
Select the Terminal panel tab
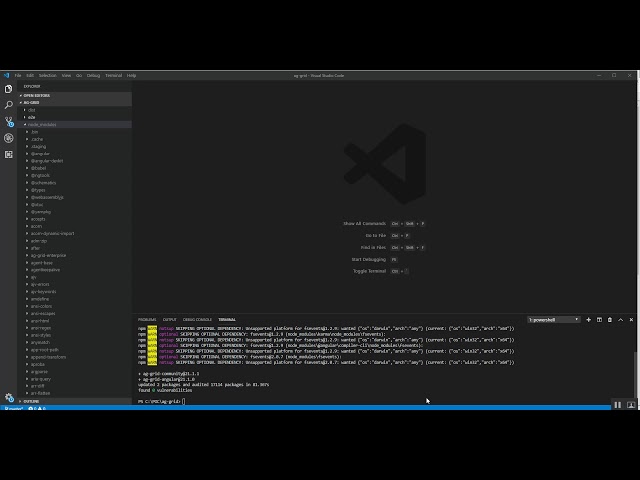227,320
